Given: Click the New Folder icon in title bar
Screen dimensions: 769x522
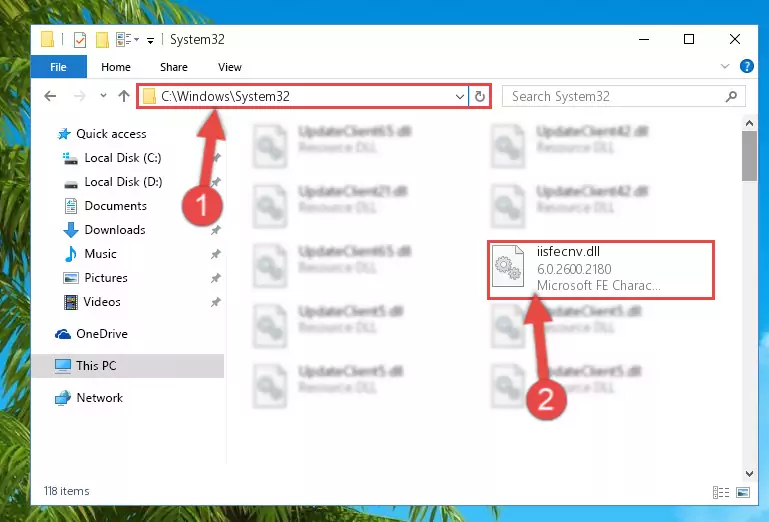Looking at the screenshot, I should (102, 40).
